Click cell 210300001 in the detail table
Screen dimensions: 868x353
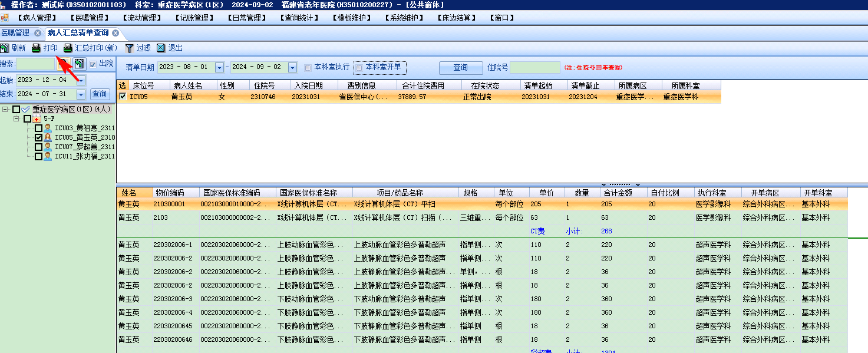[176, 204]
